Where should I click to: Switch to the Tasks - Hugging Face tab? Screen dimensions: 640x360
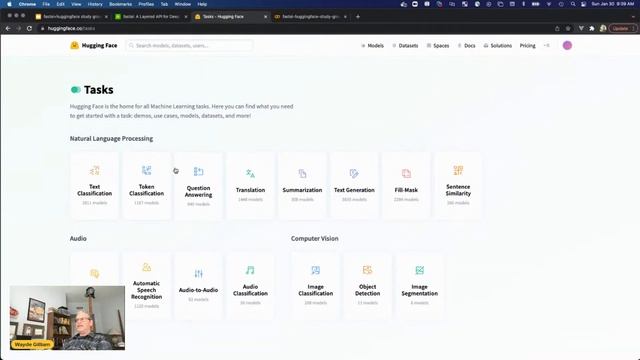click(x=231, y=17)
